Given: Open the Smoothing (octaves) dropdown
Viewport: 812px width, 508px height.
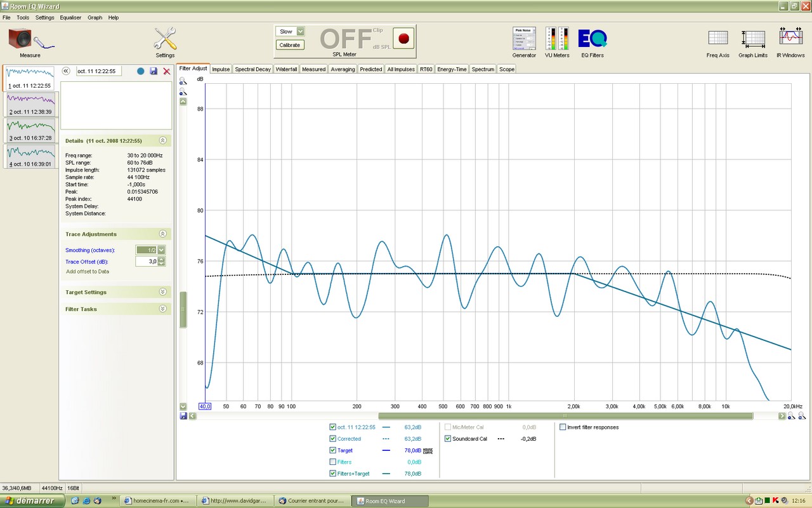Looking at the screenshot, I should coord(161,250).
